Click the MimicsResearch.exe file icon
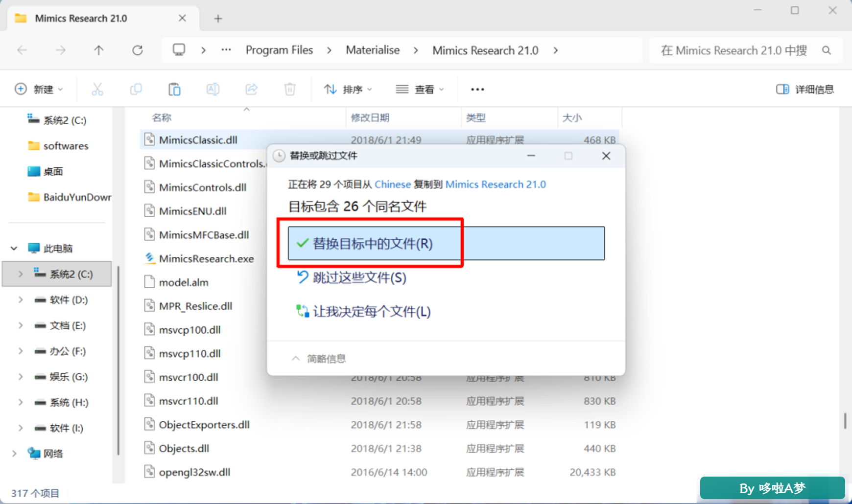852x504 pixels. (150, 258)
